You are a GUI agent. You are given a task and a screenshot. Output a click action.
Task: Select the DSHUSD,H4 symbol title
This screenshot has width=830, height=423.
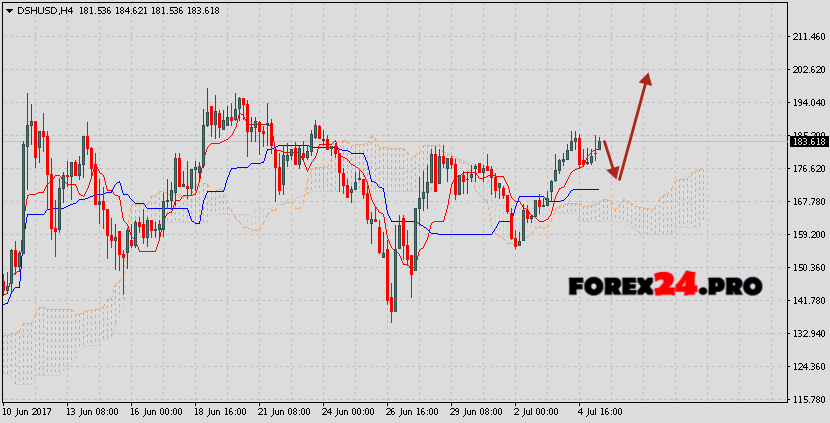pyautogui.click(x=44, y=10)
